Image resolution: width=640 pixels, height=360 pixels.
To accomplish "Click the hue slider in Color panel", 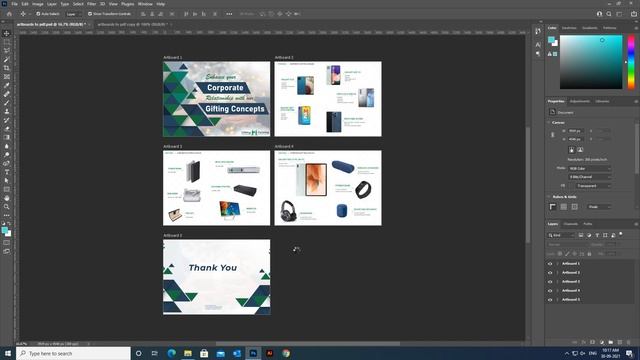I will point(631,62).
